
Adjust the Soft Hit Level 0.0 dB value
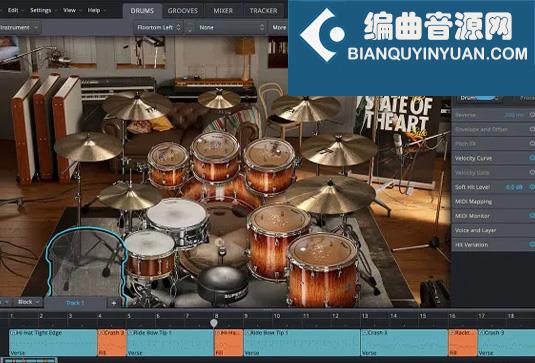[514, 187]
